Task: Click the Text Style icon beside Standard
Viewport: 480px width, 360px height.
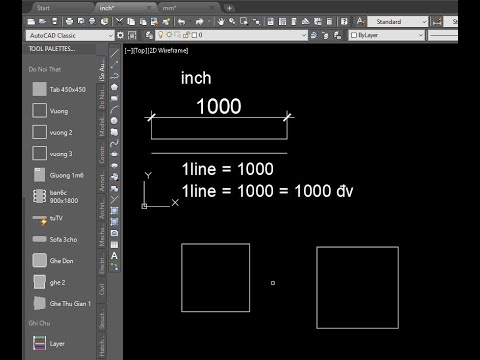Action: (x=360, y=22)
